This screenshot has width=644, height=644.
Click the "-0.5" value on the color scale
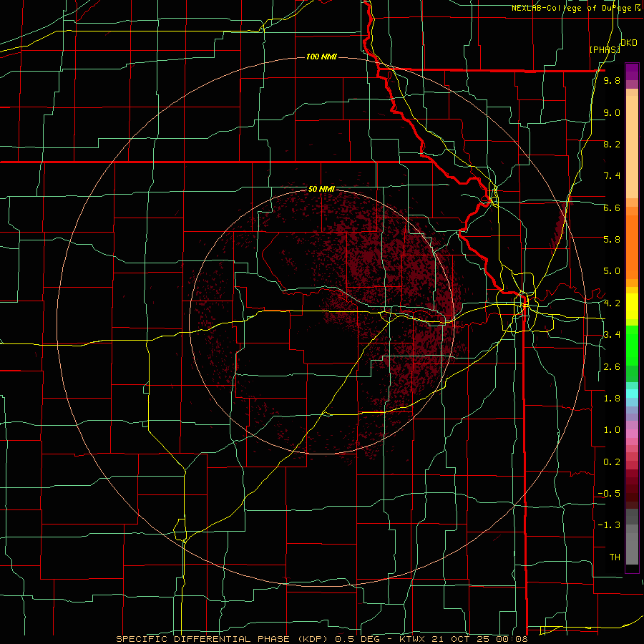pyautogui.click(x=609, y=494)
